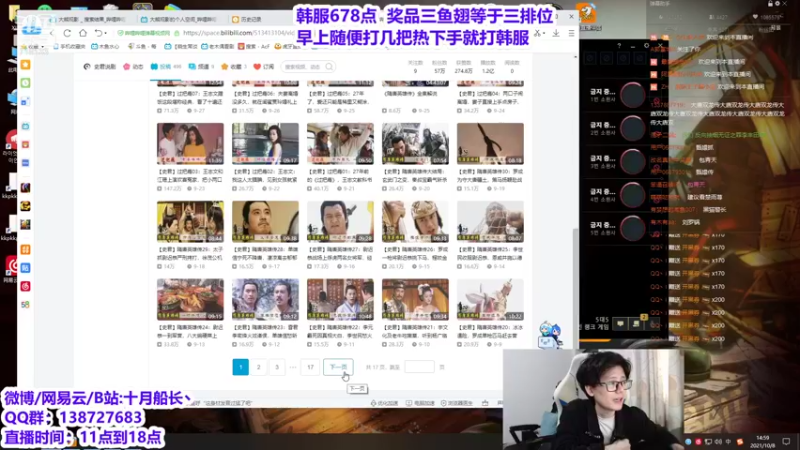800x450 pixels.
Task: Select the highlighted page 1 button
Action: coord(240,367)
